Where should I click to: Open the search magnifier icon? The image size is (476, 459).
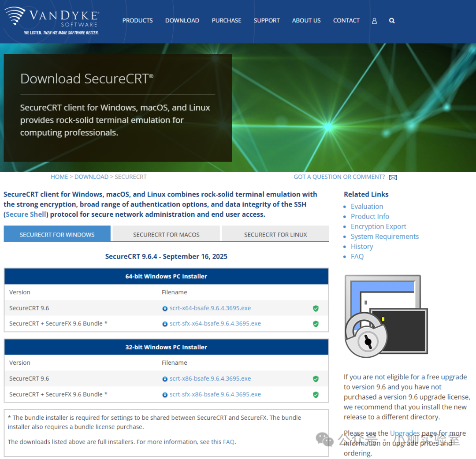(392, 21)
